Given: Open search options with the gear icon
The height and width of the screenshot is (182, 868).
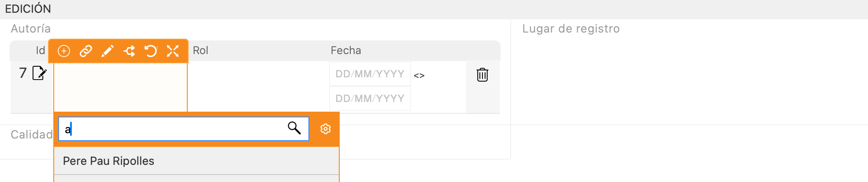Looking at the screenshot, I should (326, 129).
